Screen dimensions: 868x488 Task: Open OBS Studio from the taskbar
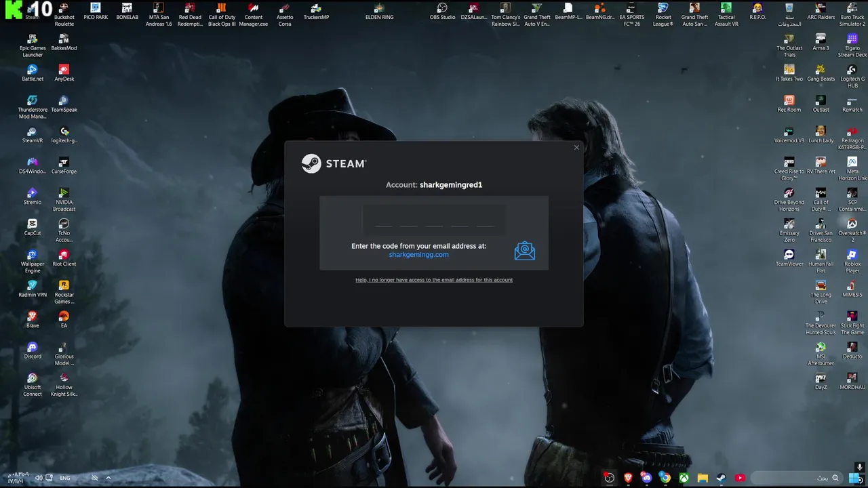[610, 478]
